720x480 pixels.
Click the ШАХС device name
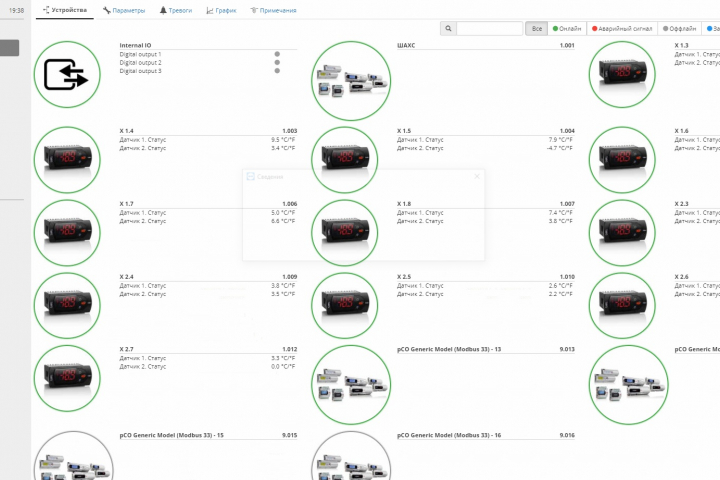pos(406,45)
